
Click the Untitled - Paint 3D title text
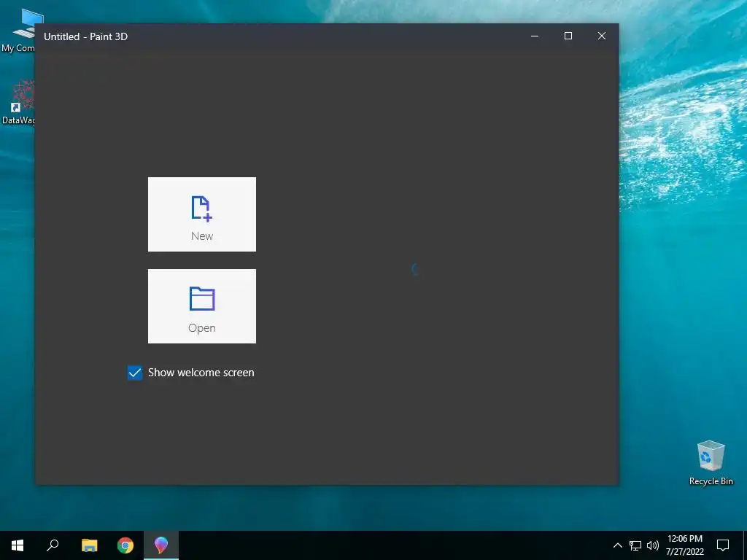click(86, 36)
